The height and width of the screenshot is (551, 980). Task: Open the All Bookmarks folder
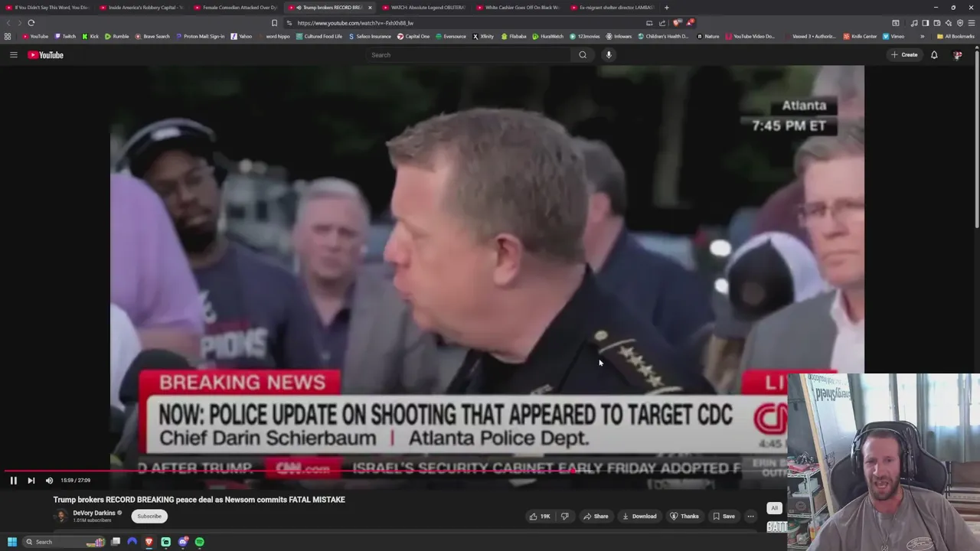click(955, 36)
